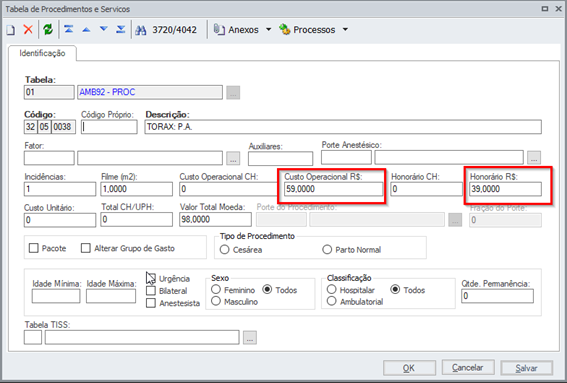Refresh data with green arrows icon

(x=48, y=30)
